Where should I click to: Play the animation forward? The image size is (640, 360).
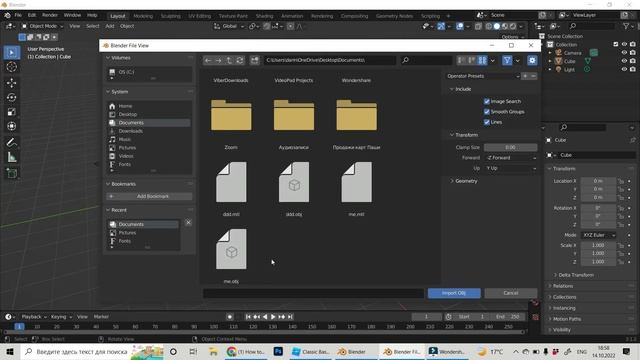pos(273,317)
